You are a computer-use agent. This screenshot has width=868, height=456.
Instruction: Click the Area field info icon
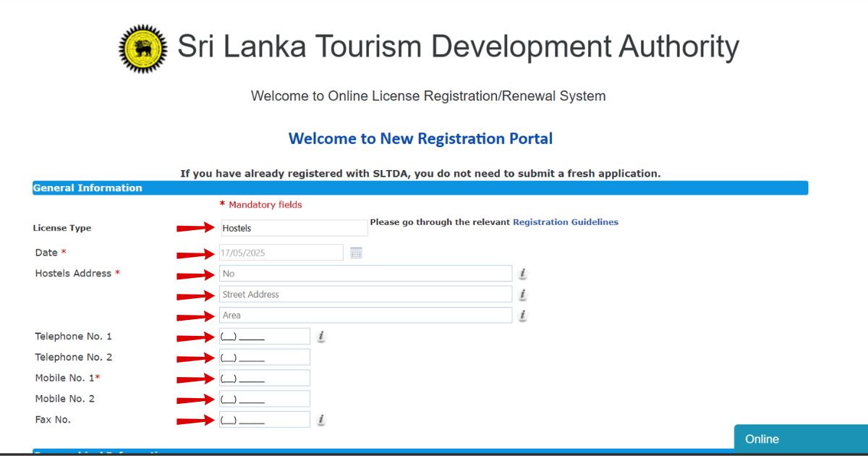click(x=522, y=316)
